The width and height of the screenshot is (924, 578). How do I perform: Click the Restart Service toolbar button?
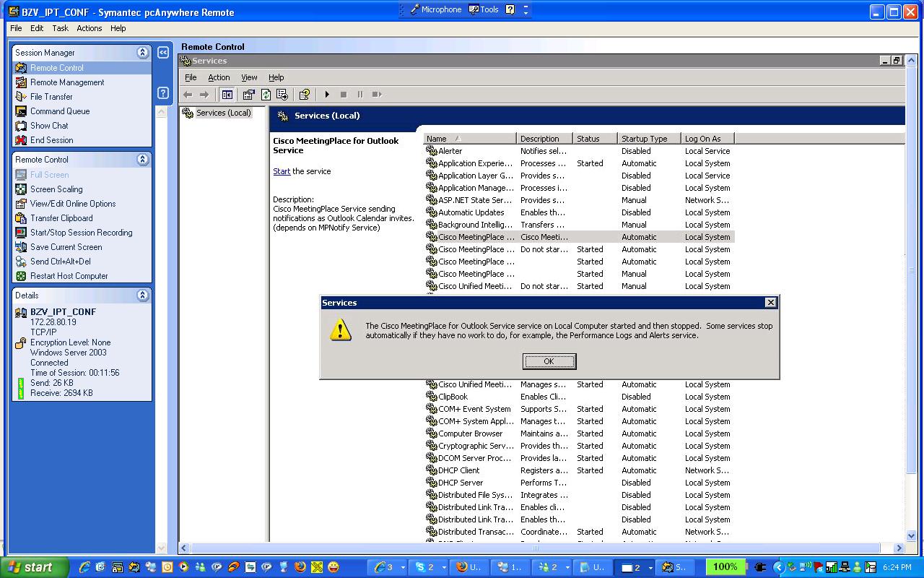[377, 95]
